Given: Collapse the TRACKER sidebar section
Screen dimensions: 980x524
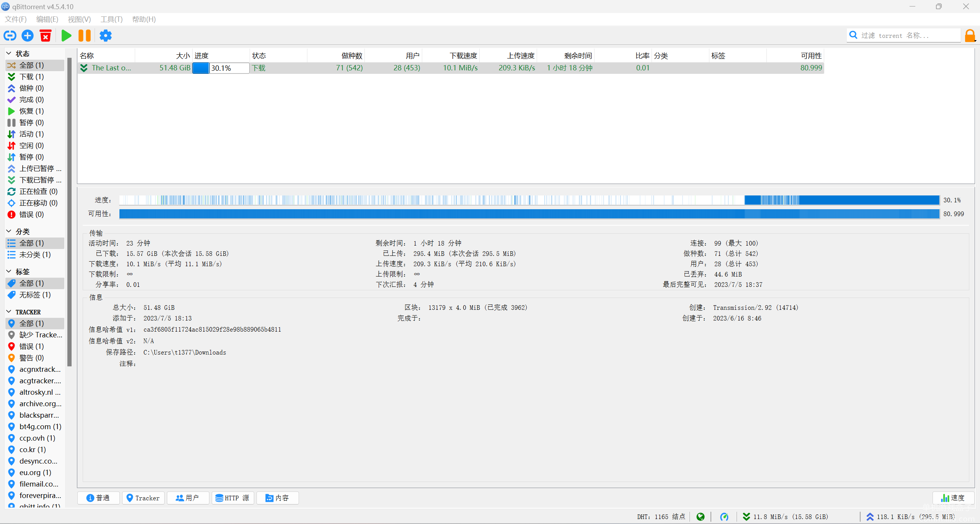Looking at the screenshot, I should click(x=9, y=312).
